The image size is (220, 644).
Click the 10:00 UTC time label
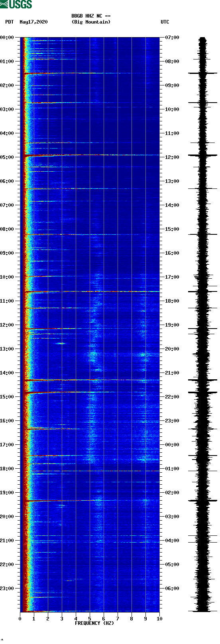(172, 109)
